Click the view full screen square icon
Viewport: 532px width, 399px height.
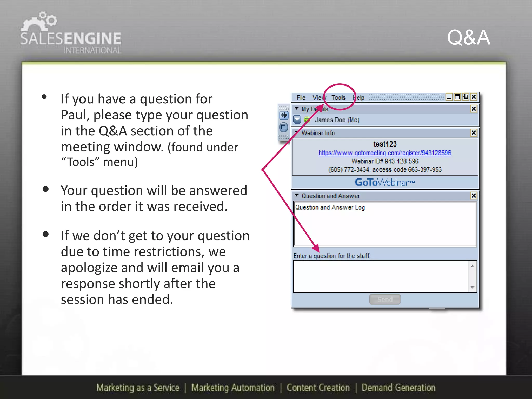pyautogui.click(x=283, y=127)
